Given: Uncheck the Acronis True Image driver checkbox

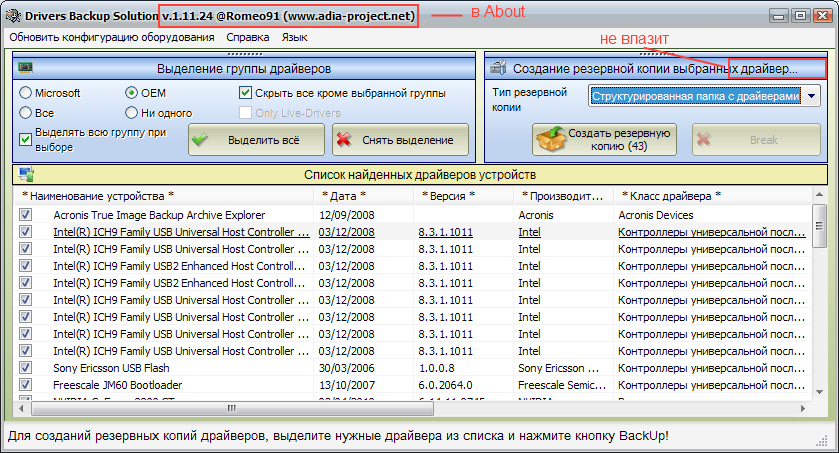Looking at the screenshot, I should (x=26, y=215).
